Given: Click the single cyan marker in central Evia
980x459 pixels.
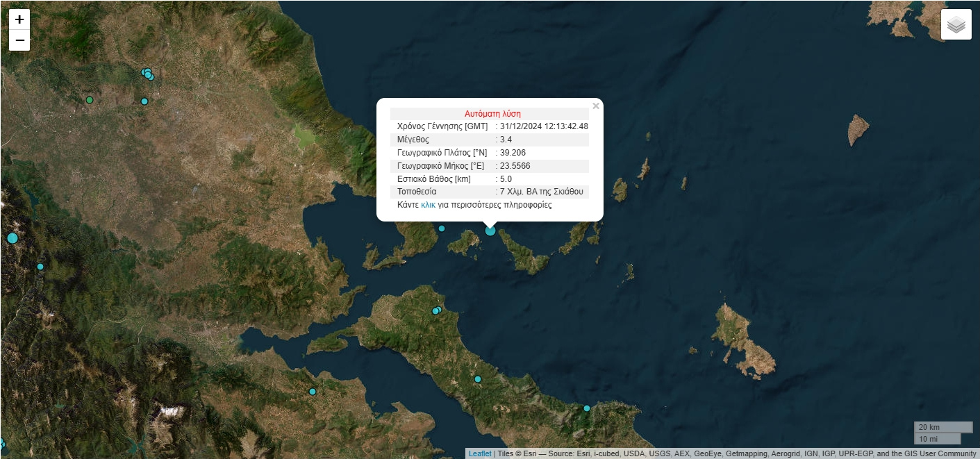Looking at the screenshot, I should [x=478, y=379].
